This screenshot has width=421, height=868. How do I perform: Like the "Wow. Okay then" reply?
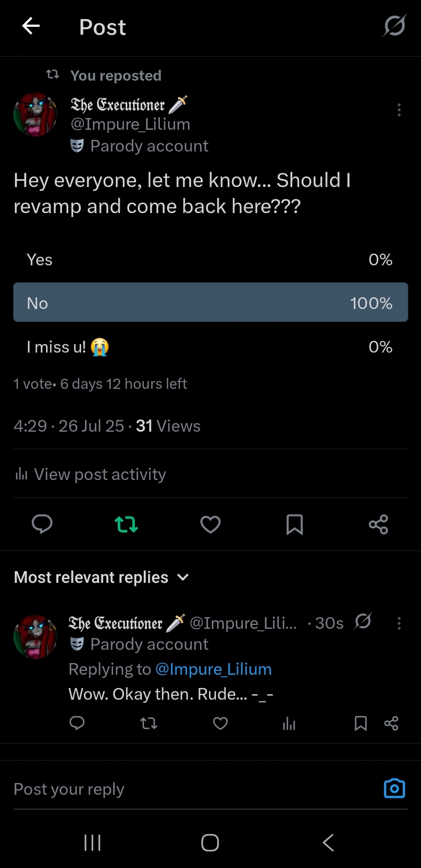click(220, 723)
